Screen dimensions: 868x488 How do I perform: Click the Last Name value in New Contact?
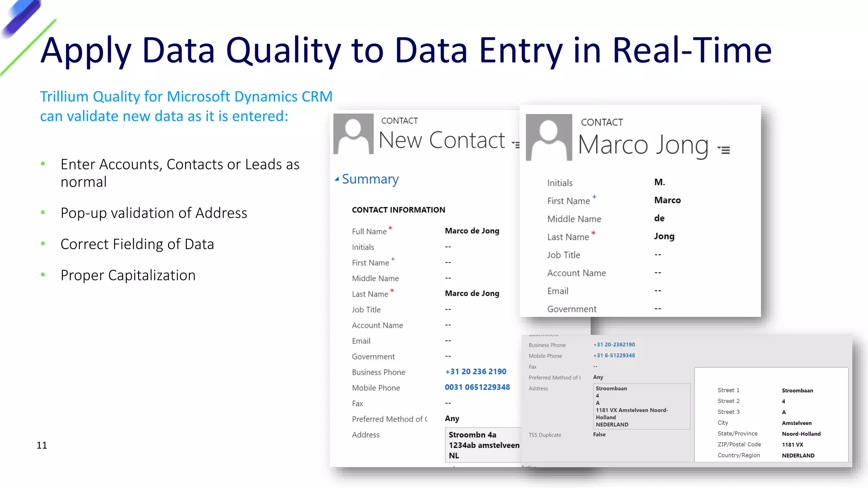(472, 293)
